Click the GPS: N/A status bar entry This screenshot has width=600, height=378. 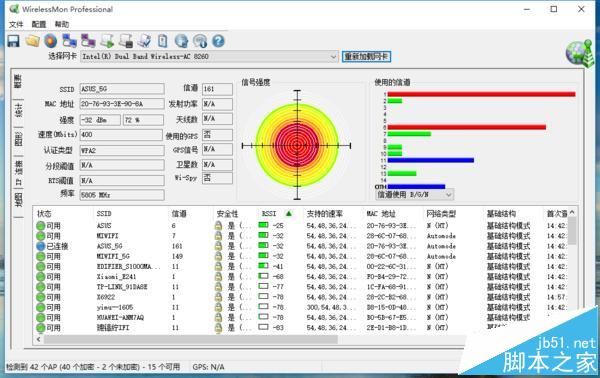tap(208, 367)
